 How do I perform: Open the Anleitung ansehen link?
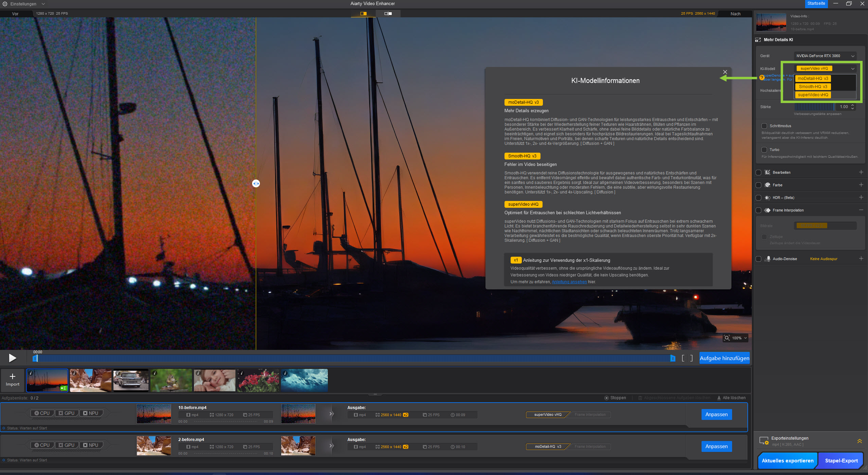(x=569, y=282)
